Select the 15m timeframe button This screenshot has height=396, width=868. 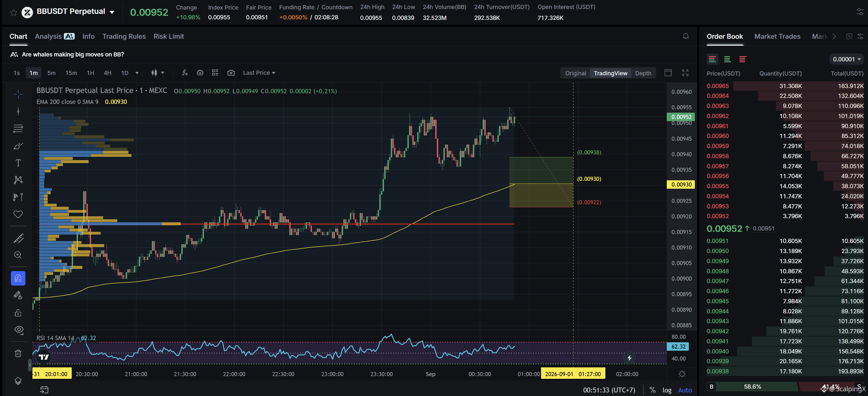pos(71,73)
